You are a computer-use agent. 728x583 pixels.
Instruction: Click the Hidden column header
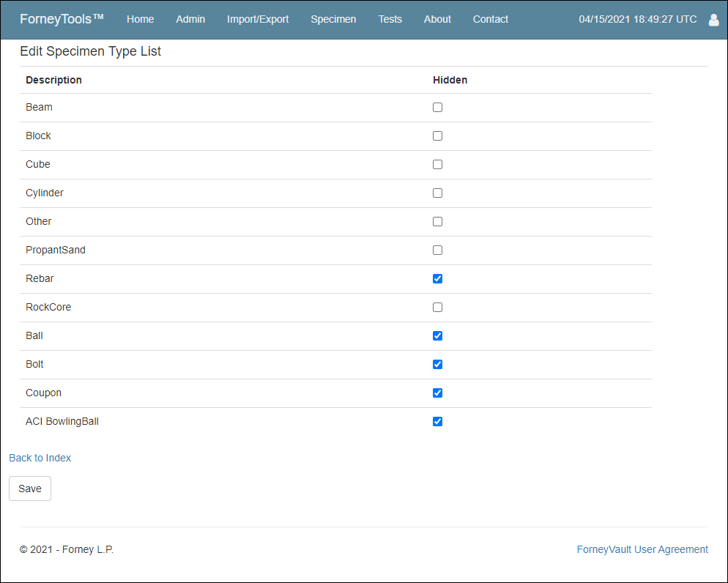(x=450, y=80)
